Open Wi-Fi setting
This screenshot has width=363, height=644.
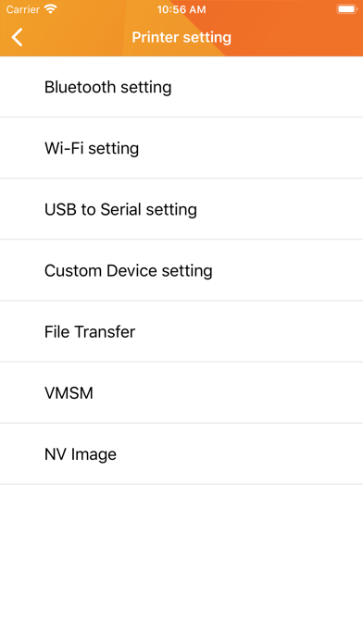181,148
